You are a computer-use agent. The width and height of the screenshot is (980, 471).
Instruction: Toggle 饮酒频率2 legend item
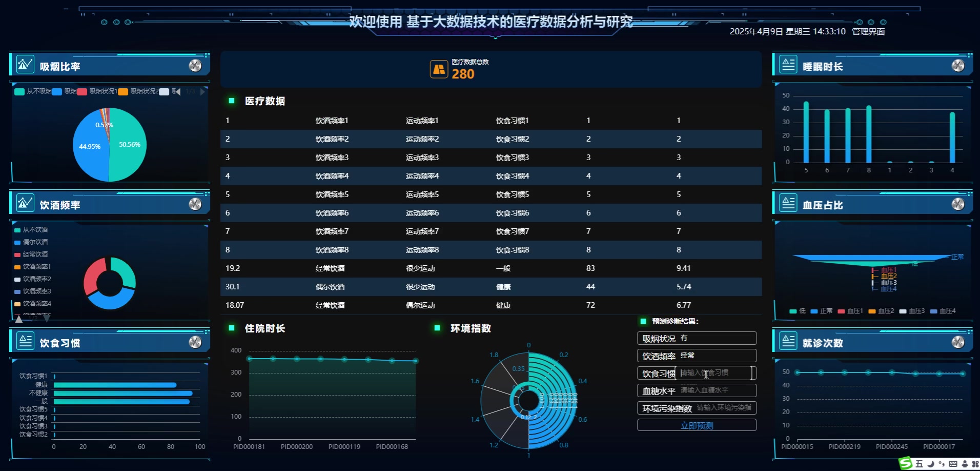(33, 279)
